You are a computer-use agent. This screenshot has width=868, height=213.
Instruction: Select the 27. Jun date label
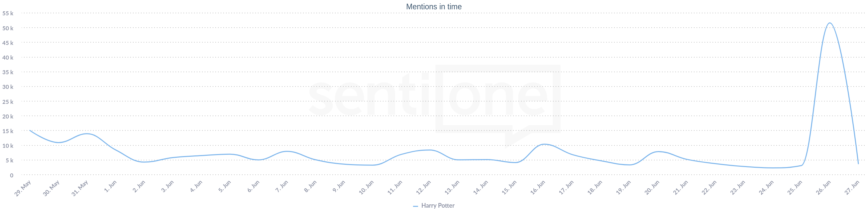click(852, 187)
